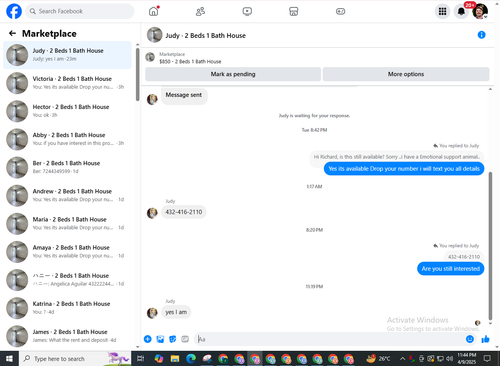
Task: Click the 'Are you still interested' message
Action: point(451,269)
